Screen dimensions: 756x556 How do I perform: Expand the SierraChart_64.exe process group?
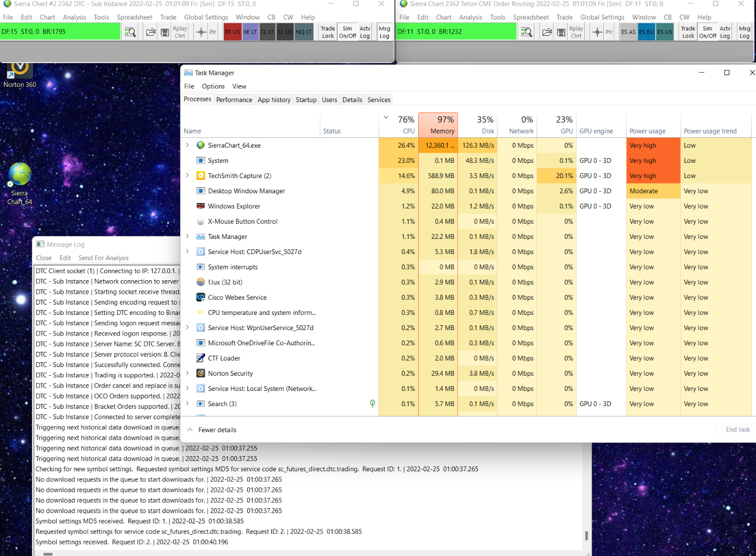tap(187, 145)
